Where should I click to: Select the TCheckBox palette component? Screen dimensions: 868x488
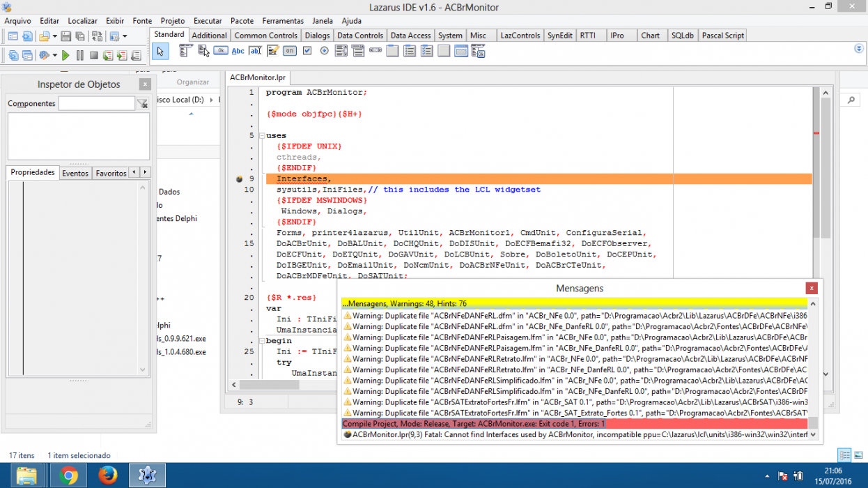pos(307,51)
